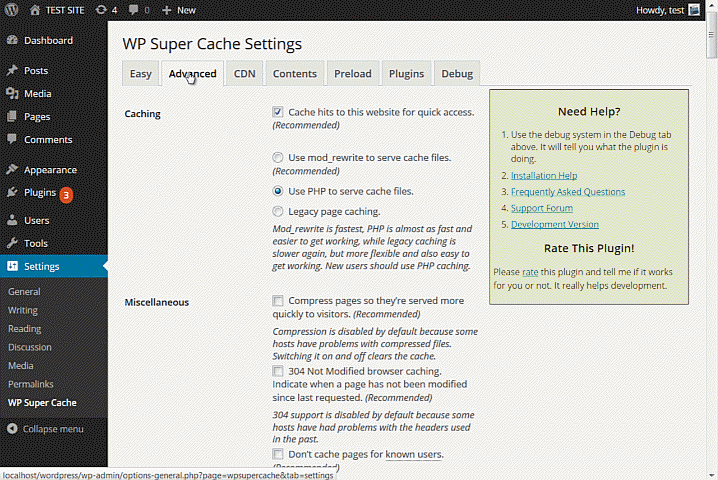Click the Pages icon in the sidebar
The width and height of the screenshot is (718, 480).
click(x=12, y=116)
